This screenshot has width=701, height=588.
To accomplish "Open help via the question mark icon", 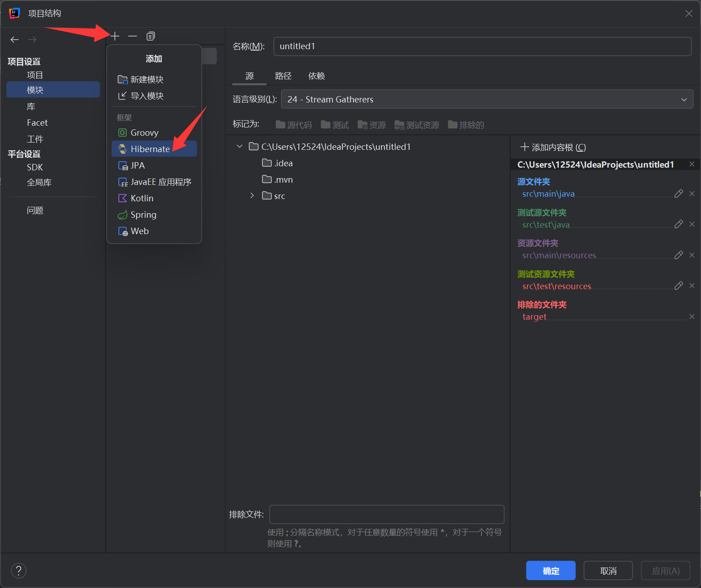I will tap(18, 570).
